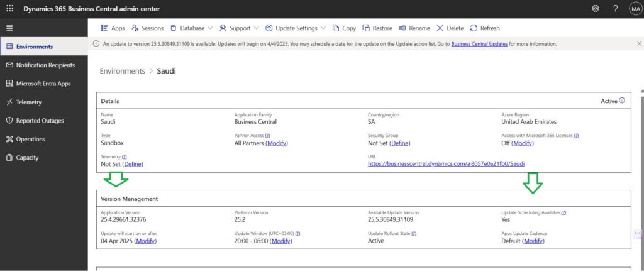This screenshot has width=644, height=274.
Task: Copy the environment
Action: [x=344, y=28]
